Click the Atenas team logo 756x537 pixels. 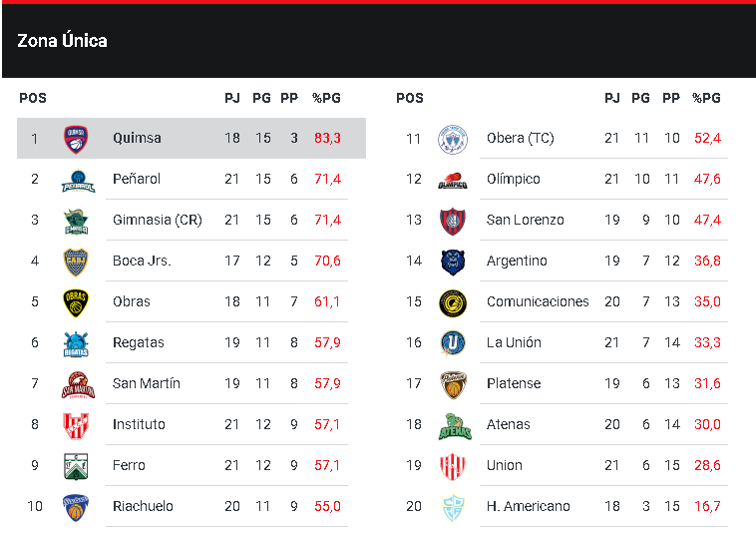coord(453,425)
